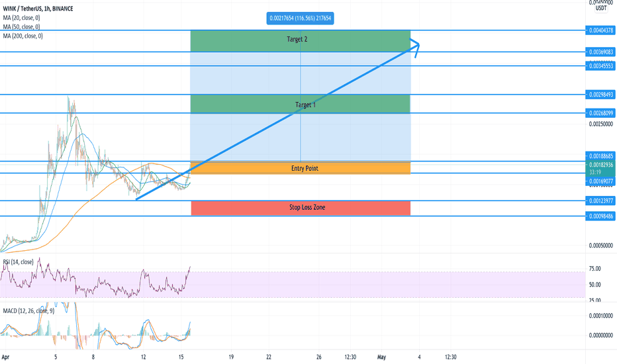Click the 26 date label on time axis
Image resolution: width=617 pixels, height=364 pixels.
(318, 357)
